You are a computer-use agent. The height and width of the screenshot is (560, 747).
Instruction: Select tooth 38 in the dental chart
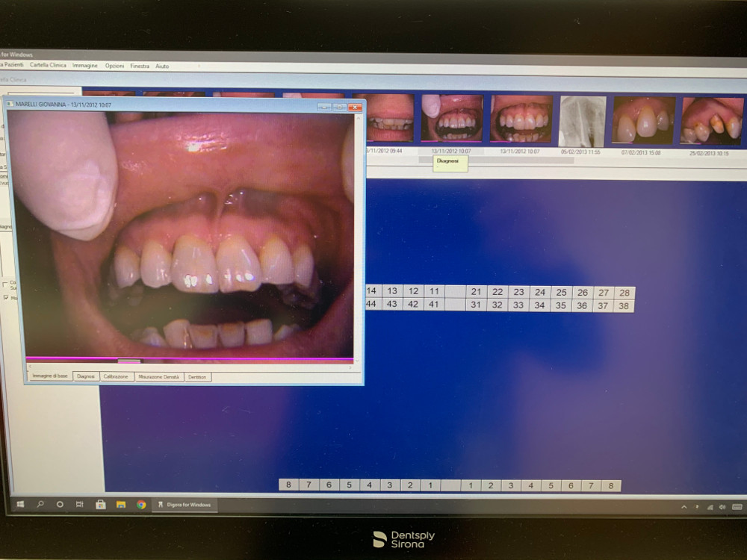click(x=624, y=305)
